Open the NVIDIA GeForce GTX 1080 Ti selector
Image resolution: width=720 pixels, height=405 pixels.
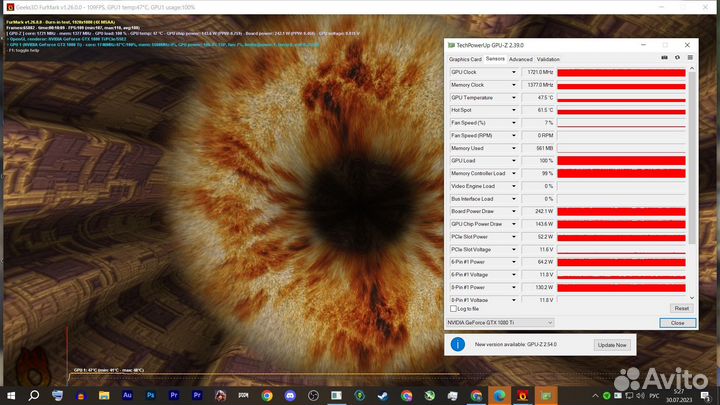(500, 322)
